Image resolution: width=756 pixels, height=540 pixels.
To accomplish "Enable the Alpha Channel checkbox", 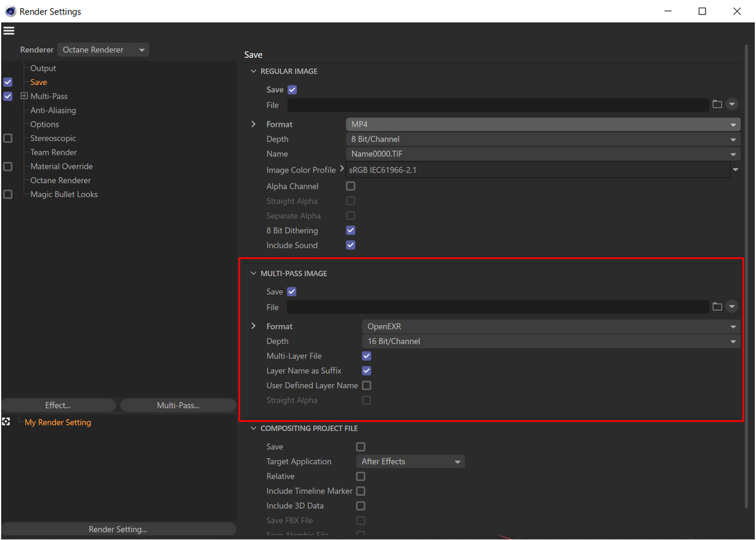I will (350, 186).
